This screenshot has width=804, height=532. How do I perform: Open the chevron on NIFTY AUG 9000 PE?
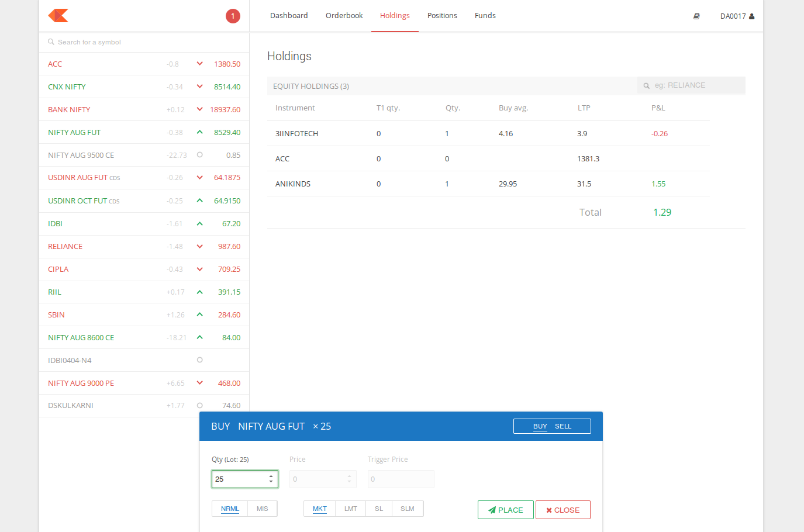tap(199, 382)
